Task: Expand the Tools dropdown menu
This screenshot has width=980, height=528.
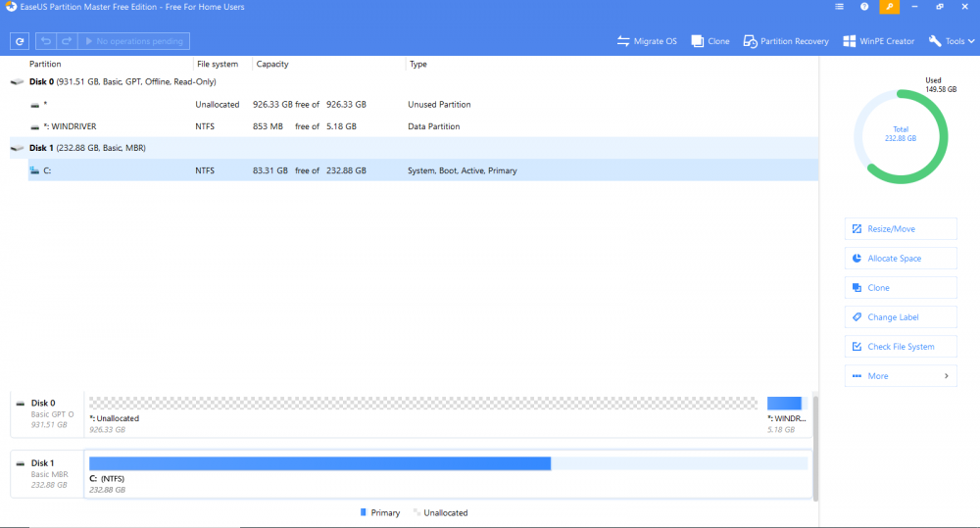Action: pos(952,41)
